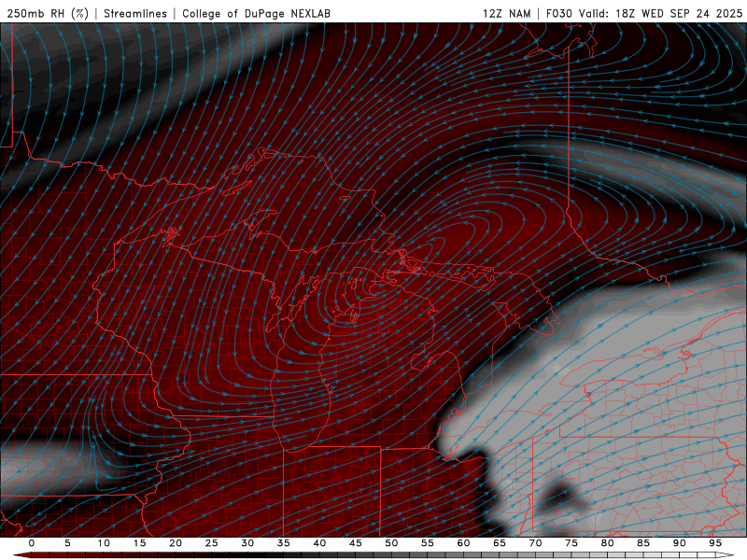
Task: Choose the 70 label on the RH legend
Action: coord(535,543)
